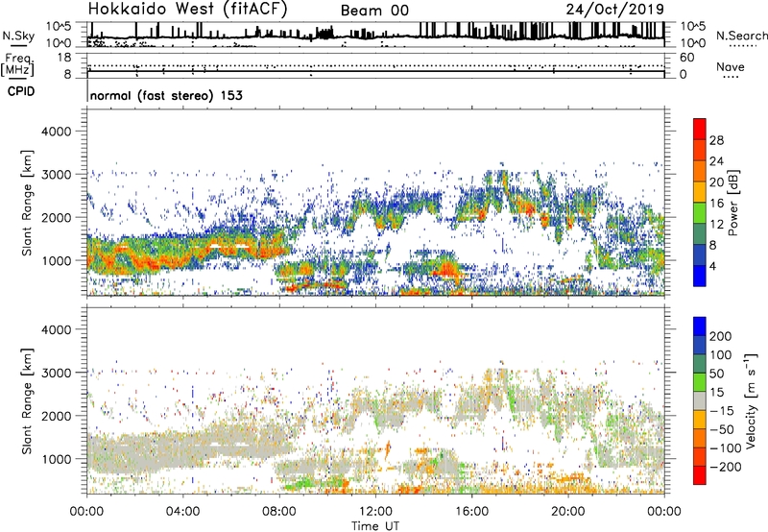Image resolution: width=768 pixels, height=532 pixels.
Task: Click the '12' power colorbar tick
Action: tap(716, 225)
